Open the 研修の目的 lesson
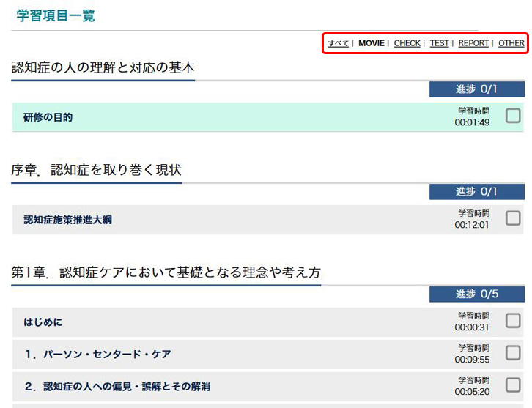Image resolution: width=532 pixels, height=408 pixels. pyautogui.click(x=48, y=117)
